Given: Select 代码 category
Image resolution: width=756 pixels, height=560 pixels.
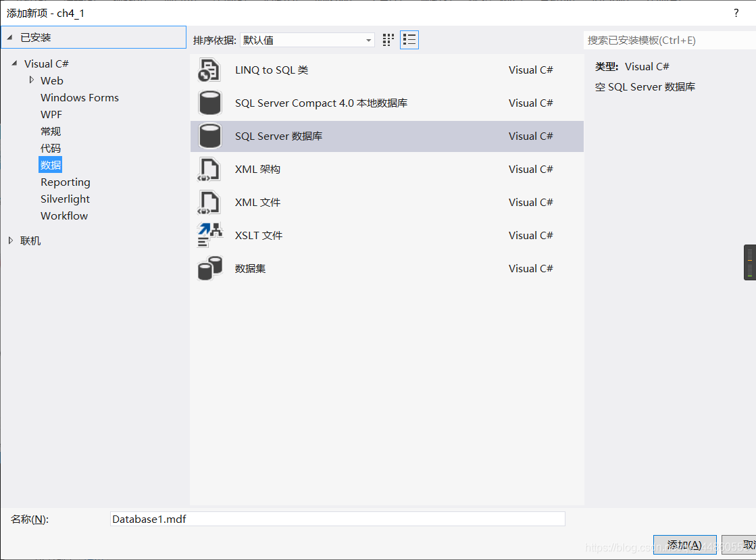Looking at the screenshot, I should point(51,148).
